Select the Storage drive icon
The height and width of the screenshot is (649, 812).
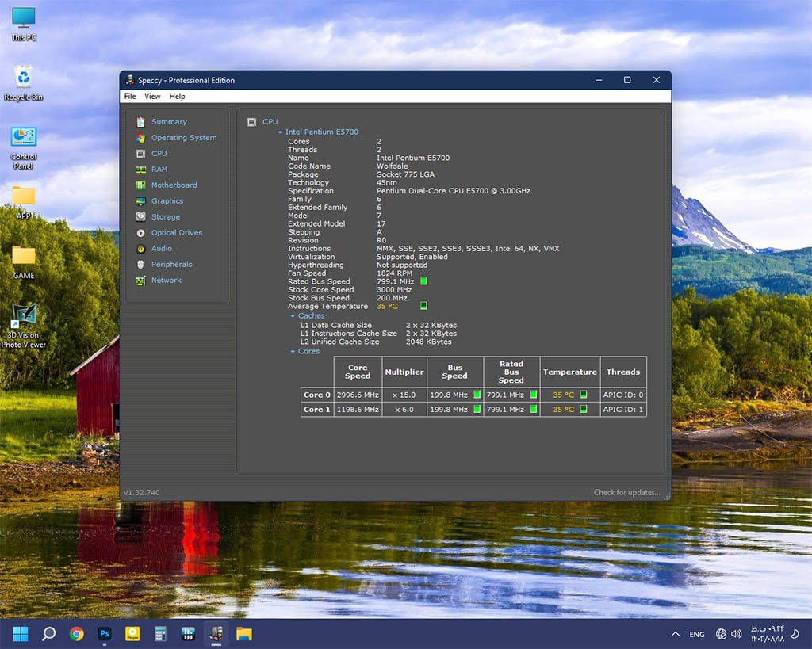[140, 217]
